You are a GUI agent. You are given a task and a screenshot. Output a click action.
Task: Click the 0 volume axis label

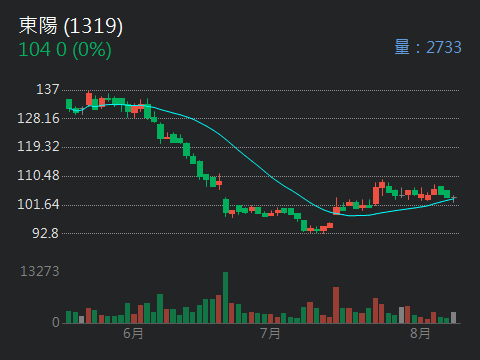click(56, 322)
